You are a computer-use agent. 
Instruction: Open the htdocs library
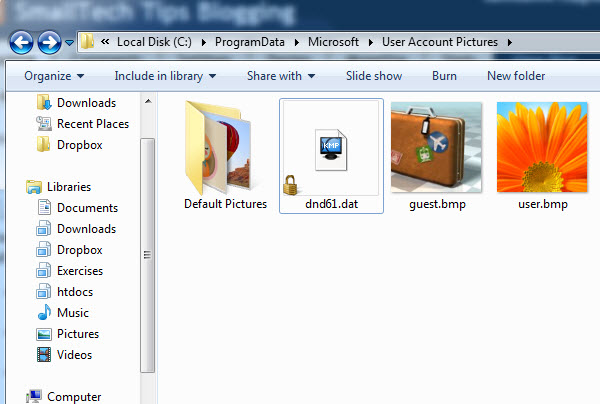75,292
